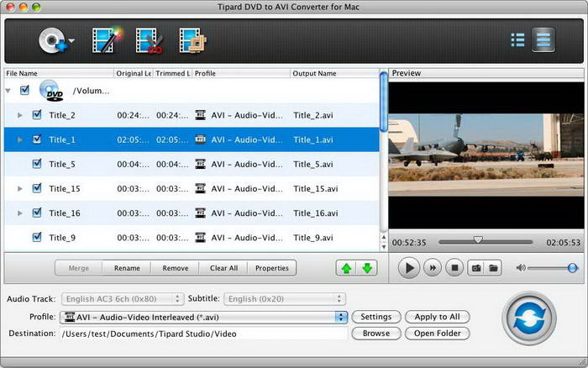Open Properties of selected title

tap(272, 268)
